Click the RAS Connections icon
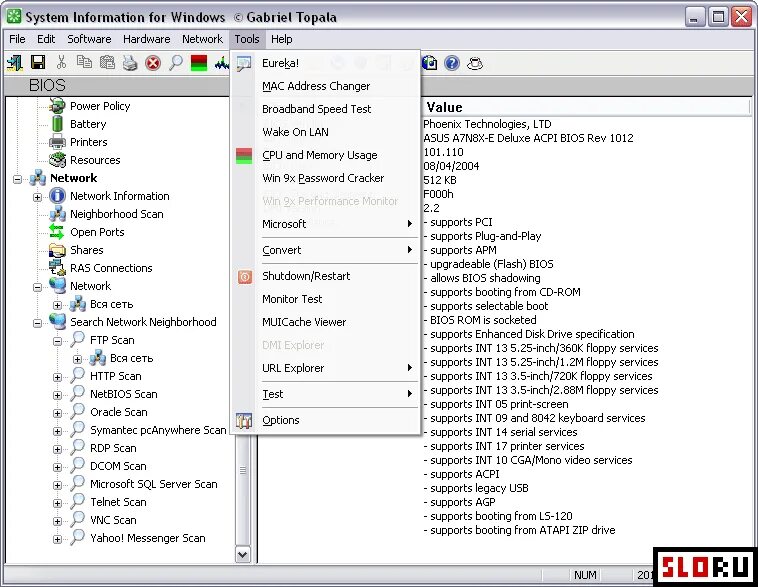This screenshot has height=587, width=758. tap(57, 268)
